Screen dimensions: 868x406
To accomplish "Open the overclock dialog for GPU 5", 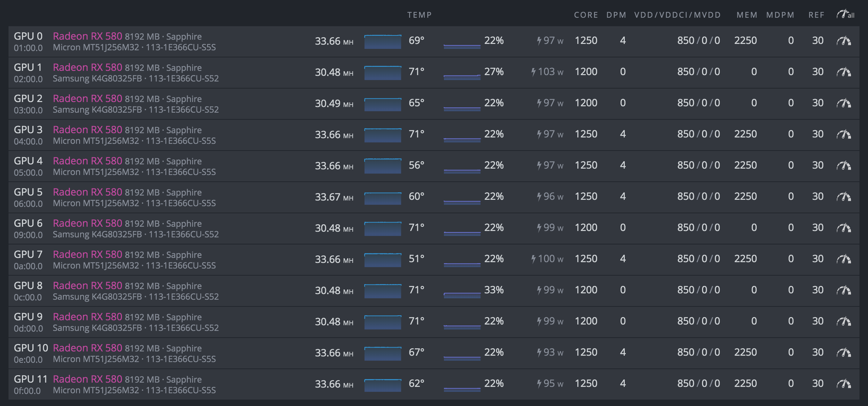I will pyautogui.click(x=844, y=197).
